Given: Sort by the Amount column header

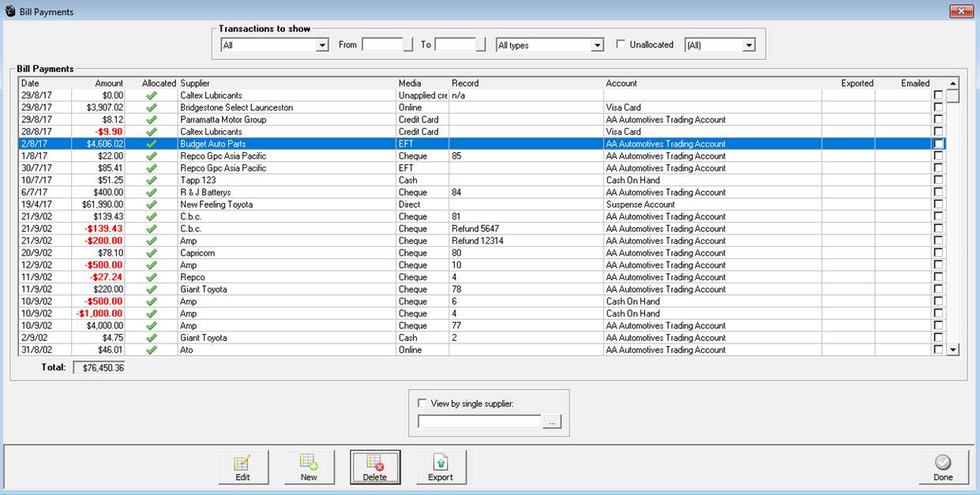Looking at the screenshot, I should click(109, 83).
